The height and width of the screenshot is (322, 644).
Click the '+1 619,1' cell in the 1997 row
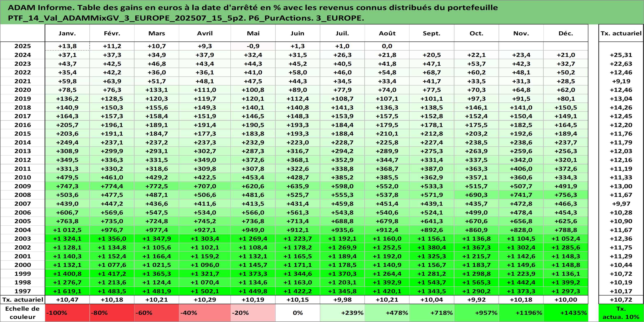pos(67,291)
